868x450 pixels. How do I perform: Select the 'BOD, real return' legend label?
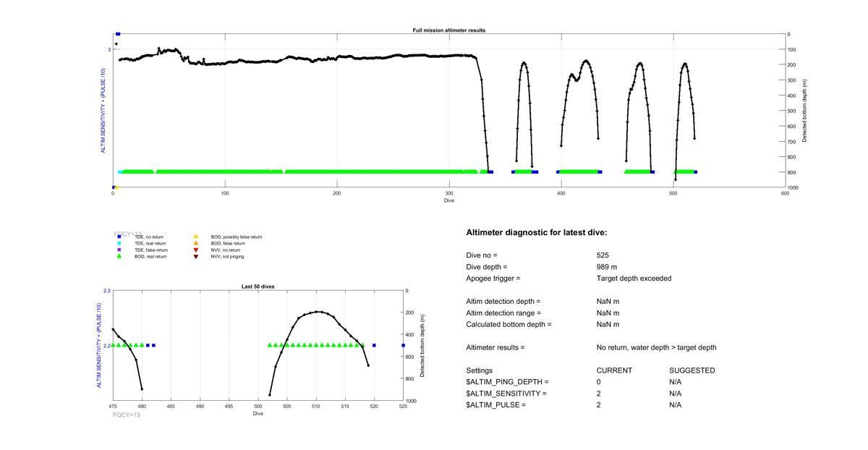(150, 256)
